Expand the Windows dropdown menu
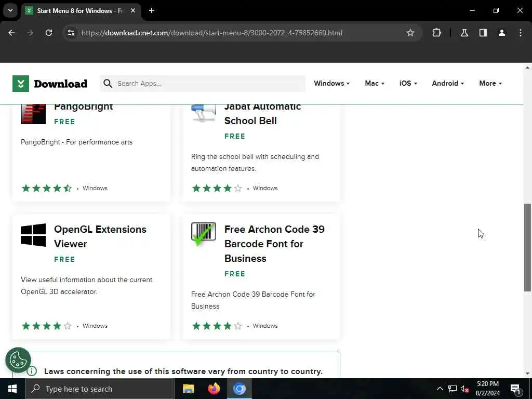This screenshot has width=532, height=399. coord(332,84)
